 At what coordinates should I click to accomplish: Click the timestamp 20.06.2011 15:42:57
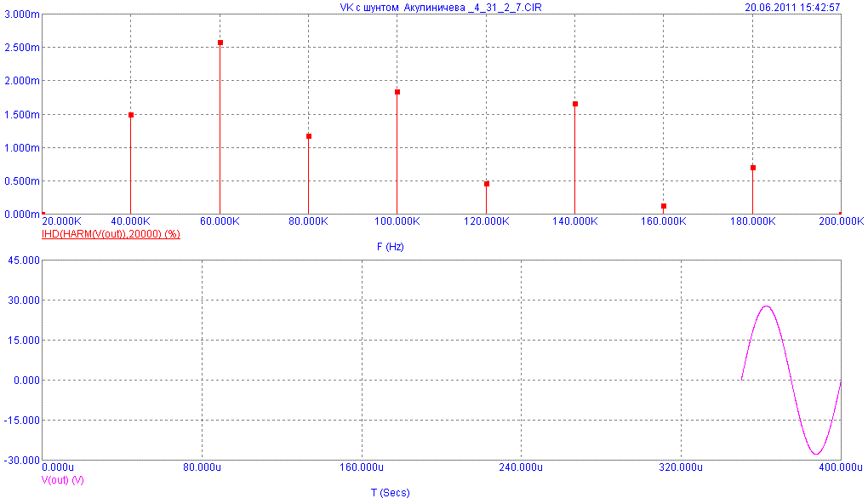tap(792, 7)
